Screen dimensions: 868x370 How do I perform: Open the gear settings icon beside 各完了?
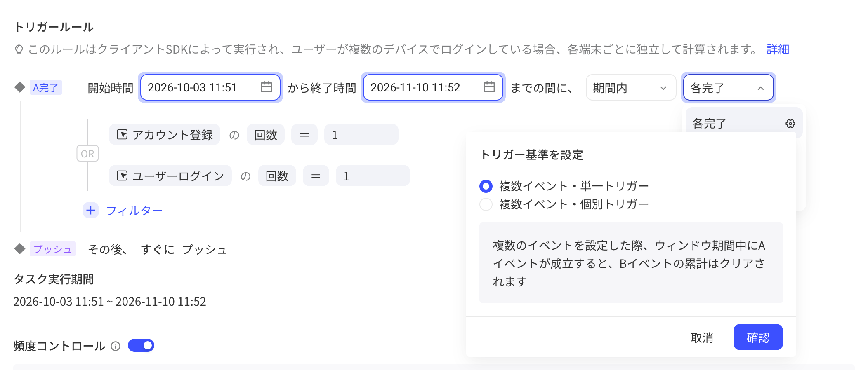pos(790,124)
